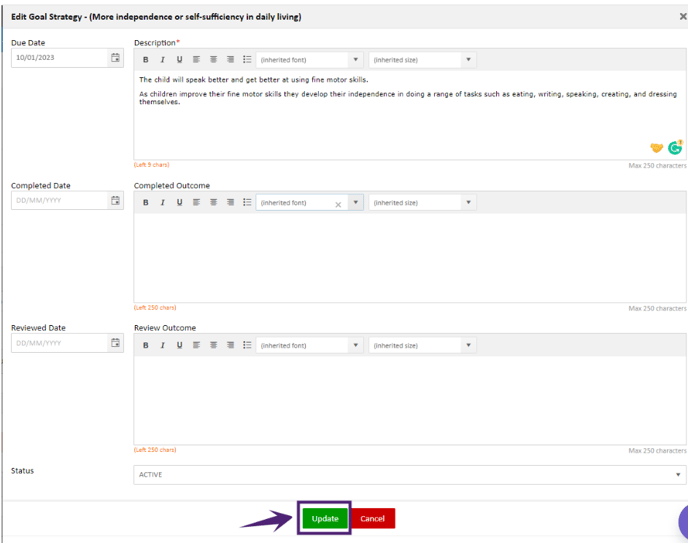Open Description font size dropdown
688x543 pixels.
point(423,60)
